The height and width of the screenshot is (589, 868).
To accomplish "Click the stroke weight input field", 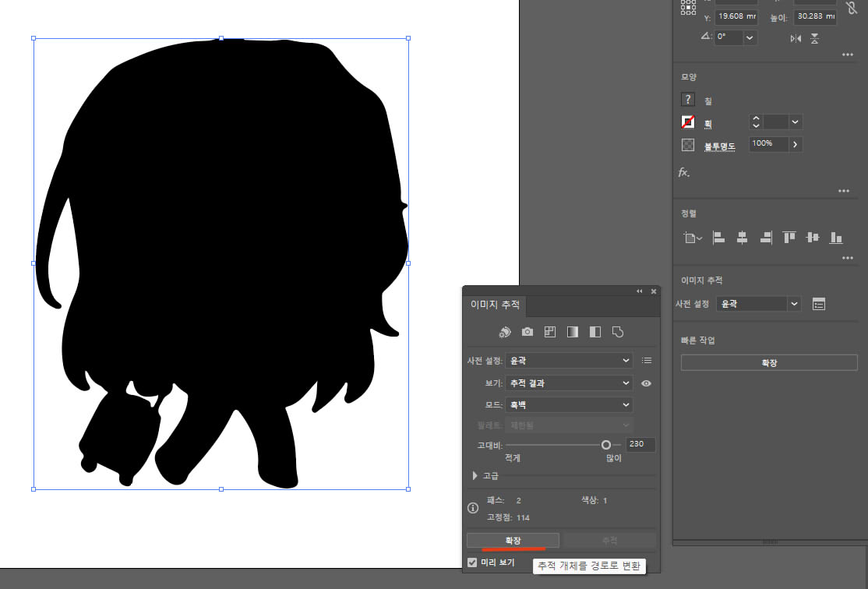I will pyautogui.click(x=775, y=122).
